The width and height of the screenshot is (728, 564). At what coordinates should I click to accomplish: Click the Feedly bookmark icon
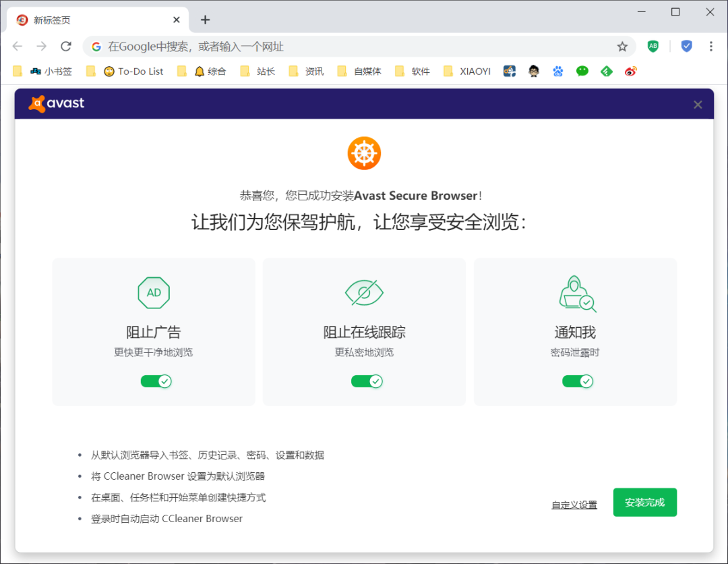pos(606,71)
